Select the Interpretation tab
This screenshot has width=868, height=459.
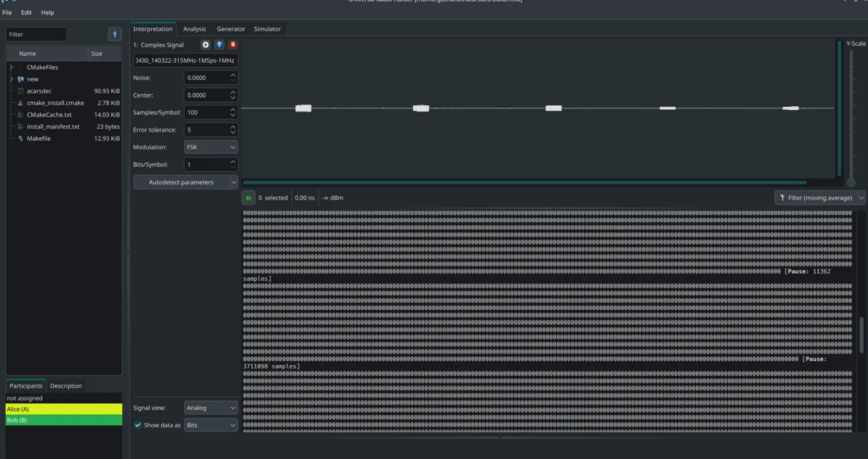click(153, 29)
